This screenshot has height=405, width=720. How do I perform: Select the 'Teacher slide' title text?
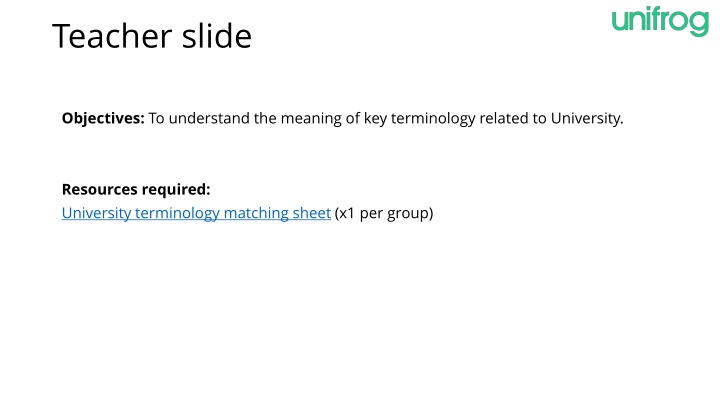152,36
